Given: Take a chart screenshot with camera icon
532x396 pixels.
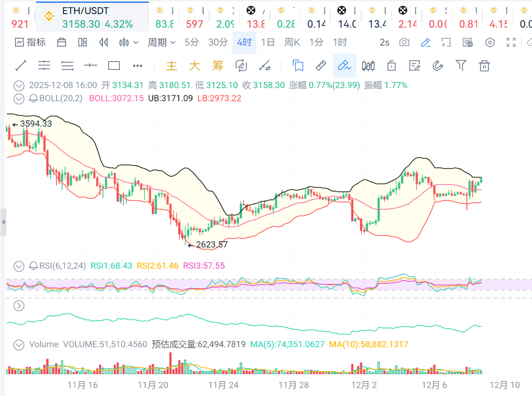Looking at the screenshot, I should [404, 43].
